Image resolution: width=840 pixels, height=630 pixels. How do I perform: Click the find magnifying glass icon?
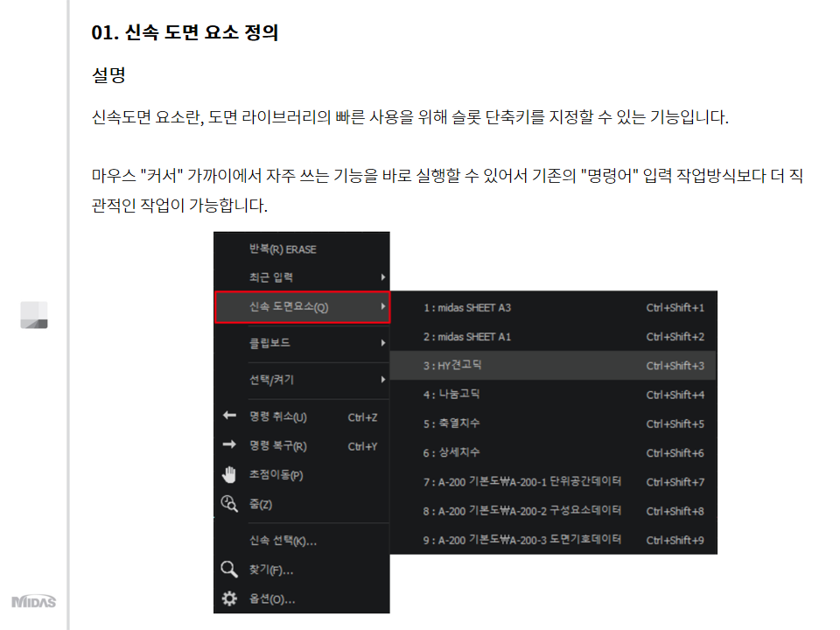point(229,570)
